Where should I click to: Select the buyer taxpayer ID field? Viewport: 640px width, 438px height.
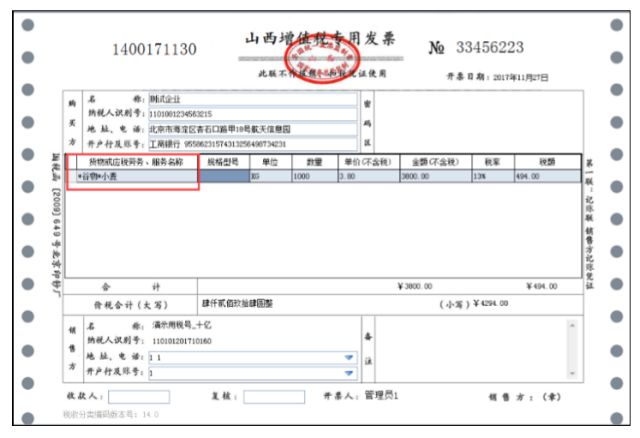252,115
